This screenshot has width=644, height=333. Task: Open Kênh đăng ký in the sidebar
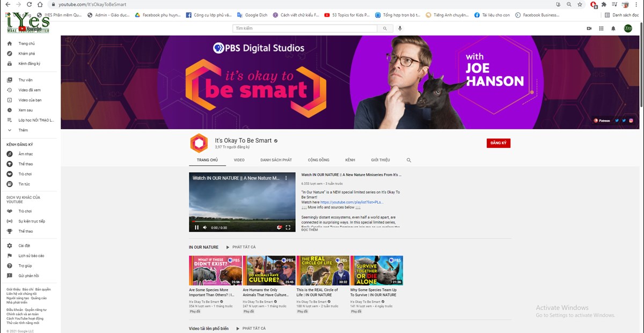[x=30, y=63]
